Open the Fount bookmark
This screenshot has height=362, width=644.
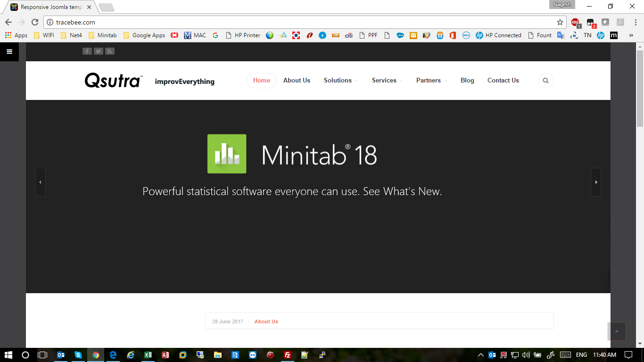[x=540, y=35]
